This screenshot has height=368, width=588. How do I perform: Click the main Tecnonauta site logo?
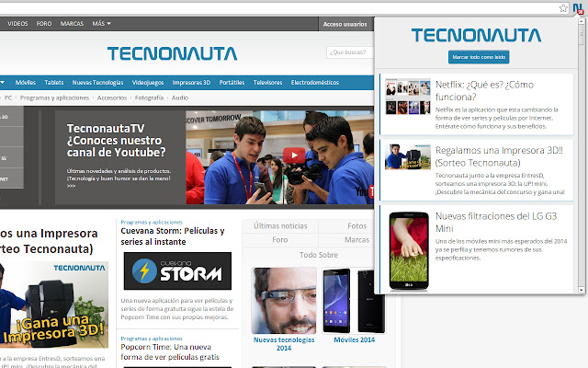172,53
